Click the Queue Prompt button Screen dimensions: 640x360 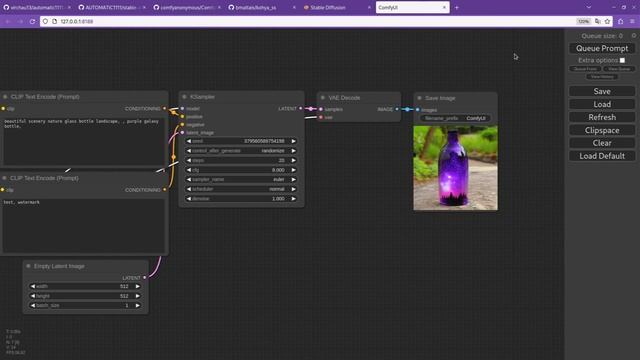coord(602,48)
